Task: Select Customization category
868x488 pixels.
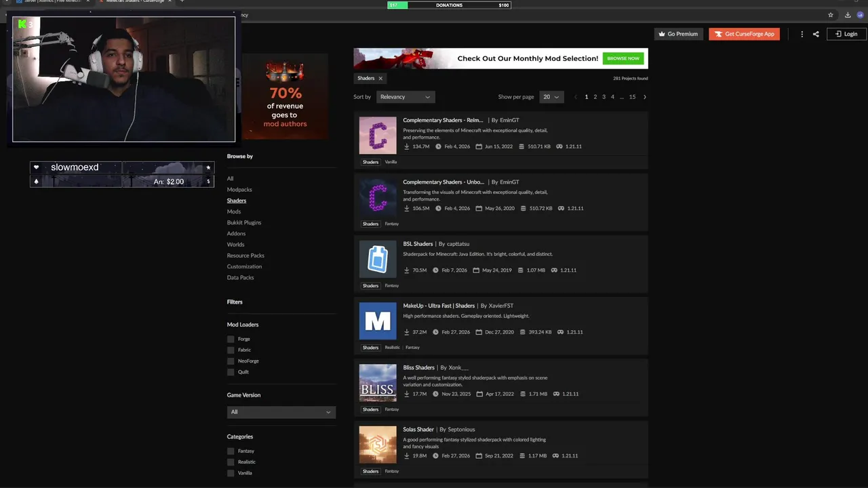Action: coord(244,266)
